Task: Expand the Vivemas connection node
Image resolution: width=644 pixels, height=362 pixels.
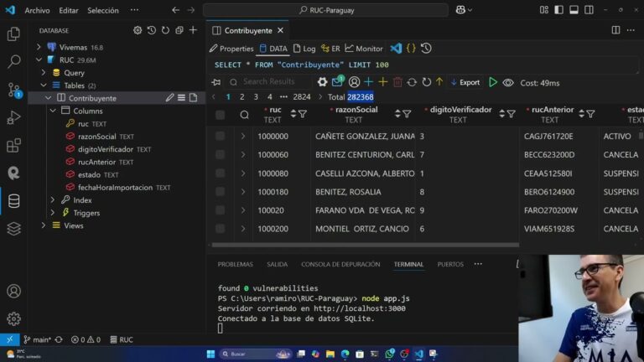Action: tap(39, 47)
